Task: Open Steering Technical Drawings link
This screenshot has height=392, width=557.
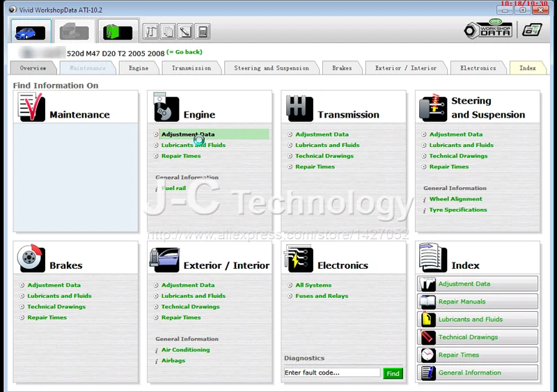Action: [x=458, y=156]
